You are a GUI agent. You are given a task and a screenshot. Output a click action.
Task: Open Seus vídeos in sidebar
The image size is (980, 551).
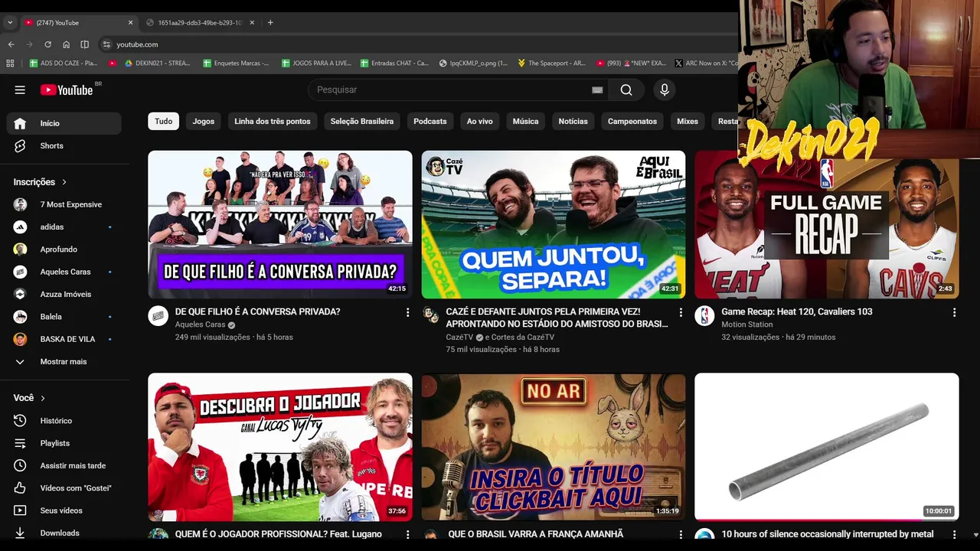click(x=64, y=510)
